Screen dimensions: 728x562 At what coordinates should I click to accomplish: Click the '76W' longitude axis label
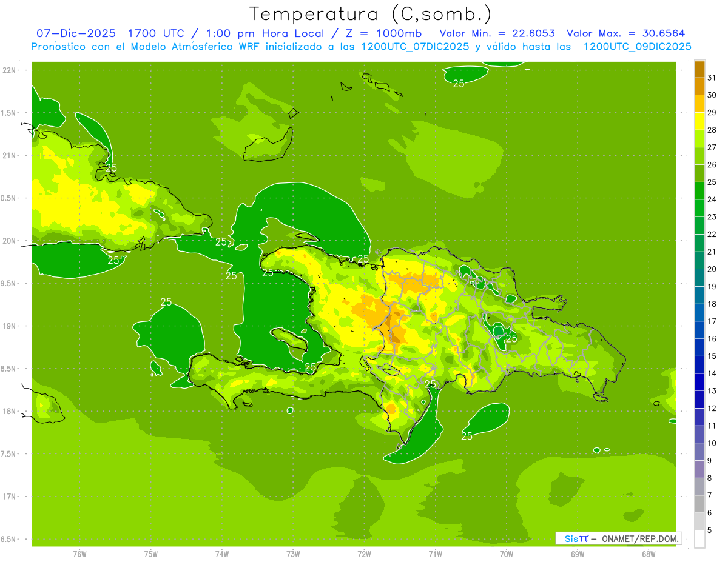coord(79,554)
